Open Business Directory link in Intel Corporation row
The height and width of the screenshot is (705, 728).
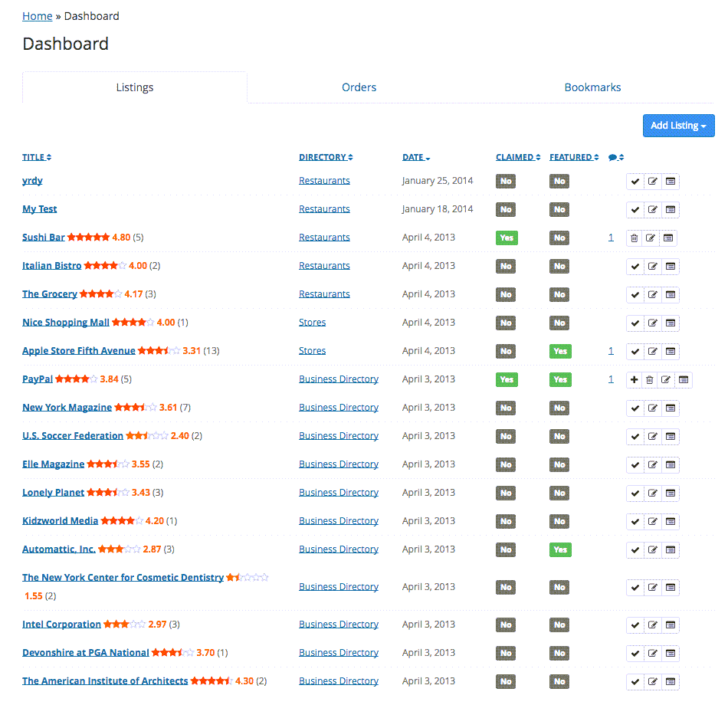click(339, 625)
